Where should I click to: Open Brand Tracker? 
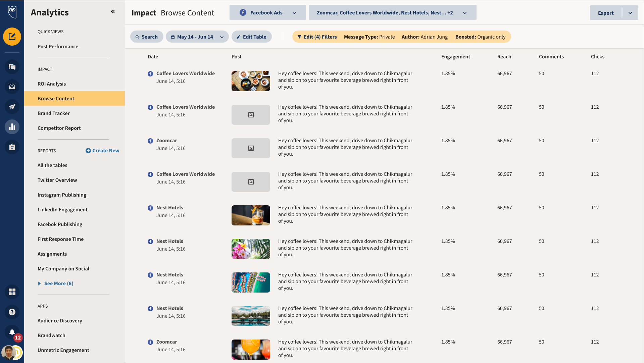[54, 113]
